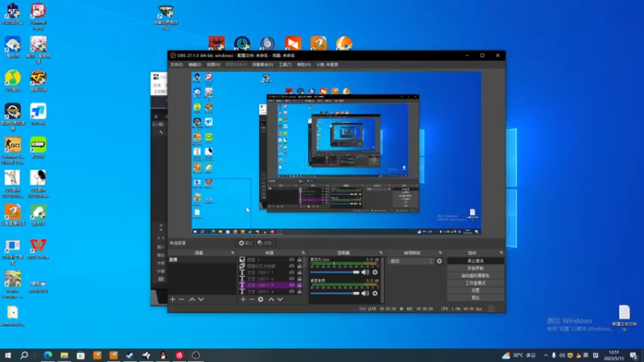Toggle lock on 图像 3 source
Image resolution: width=644 pixels, height=362 pixels.
click(x=299, y=260)
